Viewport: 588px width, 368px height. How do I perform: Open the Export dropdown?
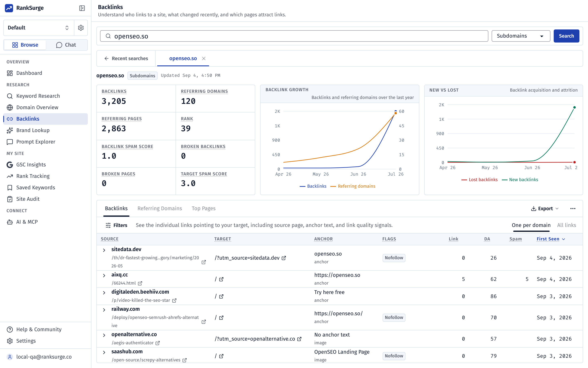click(x=545, y=209)
